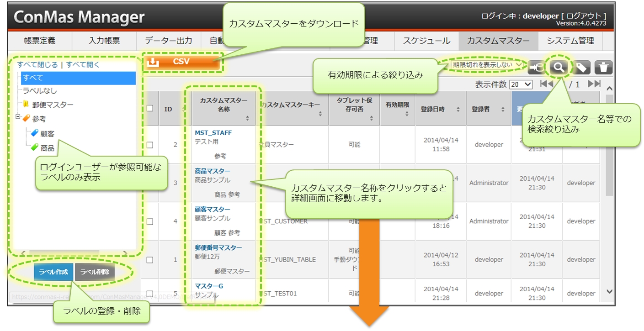This screenshot has width=644, height=331.
Task: Sort by 登録日時 column arrows
Action: [458, 110]
